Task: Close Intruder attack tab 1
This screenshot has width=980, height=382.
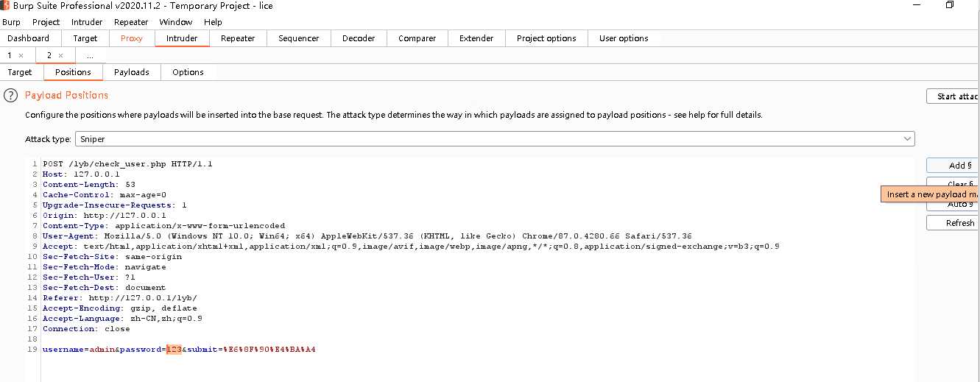Action: coord(21,56)
